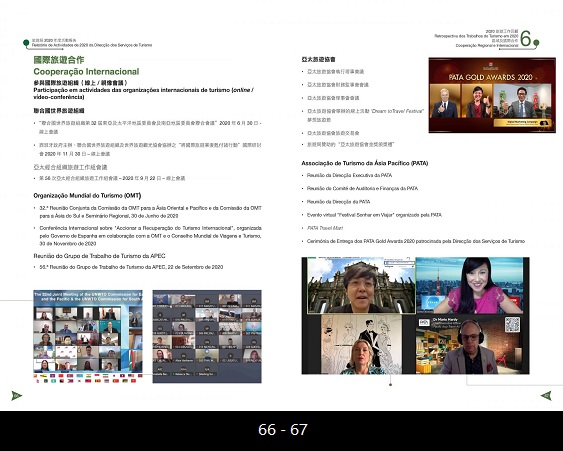The width and height of the screenshot is (563, 451).
Task: Click the green arrow page marker at bottom-right
Action: coord(546,396)
